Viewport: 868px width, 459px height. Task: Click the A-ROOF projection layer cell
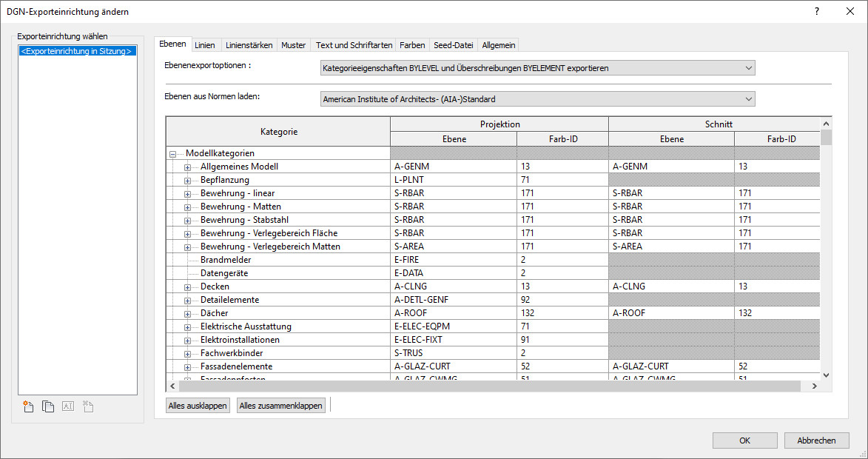click(453, 313)
